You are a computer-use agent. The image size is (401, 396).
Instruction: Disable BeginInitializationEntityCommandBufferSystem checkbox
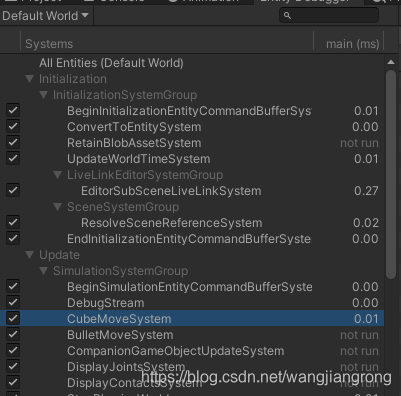point(13,111)
